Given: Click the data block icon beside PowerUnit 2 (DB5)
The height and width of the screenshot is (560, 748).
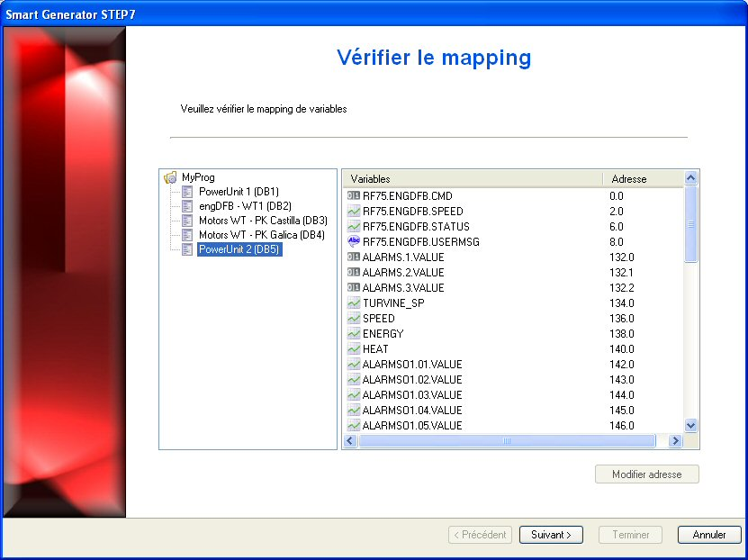Looking at the screenshot, I should [187, 249].
